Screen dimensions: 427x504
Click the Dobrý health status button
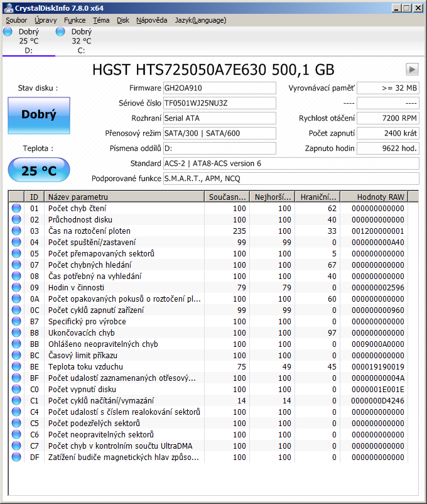coord(39,115)
